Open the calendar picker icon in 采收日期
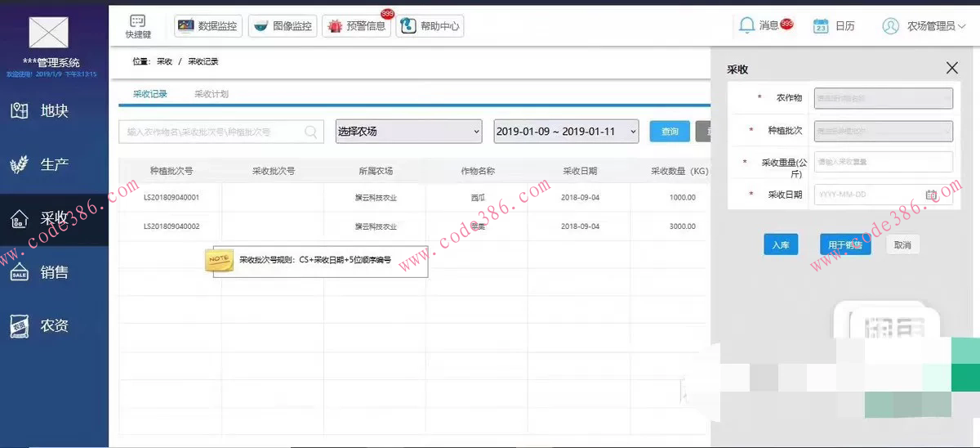The height and width of the screenshot is (448, 980). 930,195
